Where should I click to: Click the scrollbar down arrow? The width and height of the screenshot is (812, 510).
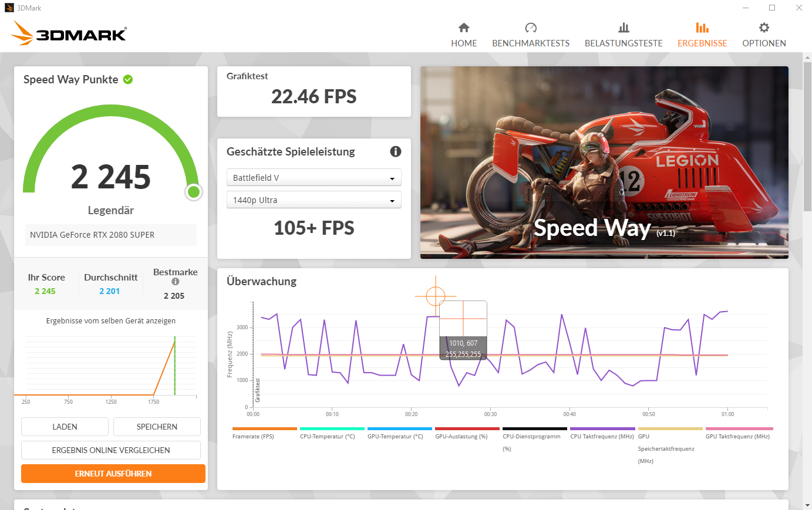click(x=807, y=505)
